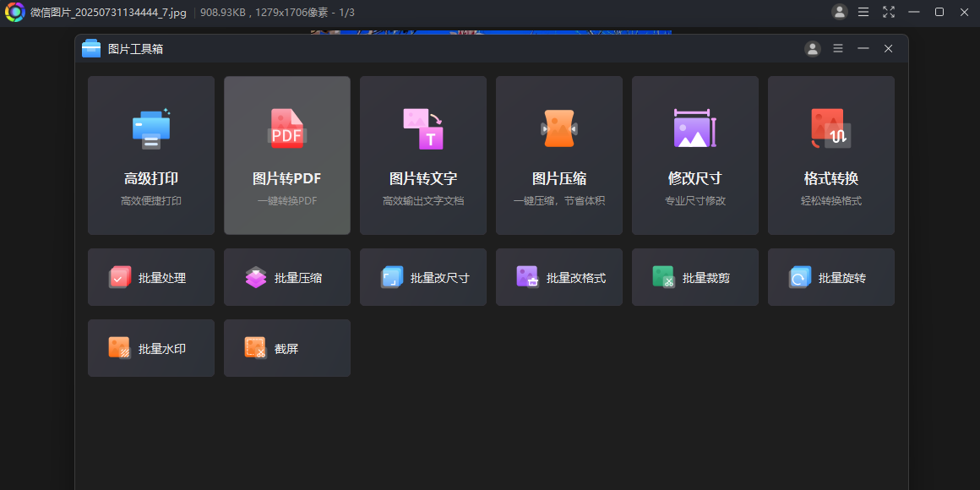Open the 批量压缩 batch compression tool
The image size is (980, 490).
(x=286, y=277)
